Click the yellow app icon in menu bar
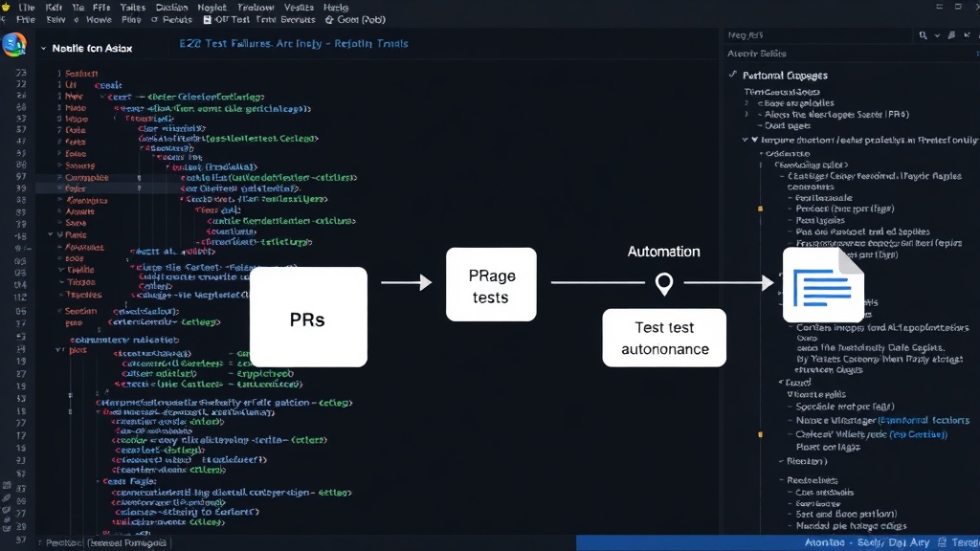This screenshot has width=980, height=551. click(7, 8)
